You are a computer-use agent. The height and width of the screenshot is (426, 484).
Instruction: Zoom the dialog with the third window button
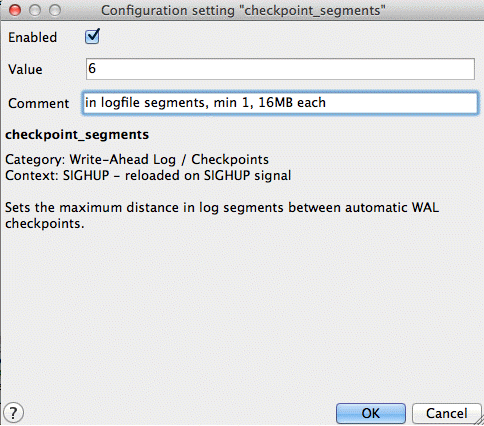pyautogui.click(x=55, y=10)
